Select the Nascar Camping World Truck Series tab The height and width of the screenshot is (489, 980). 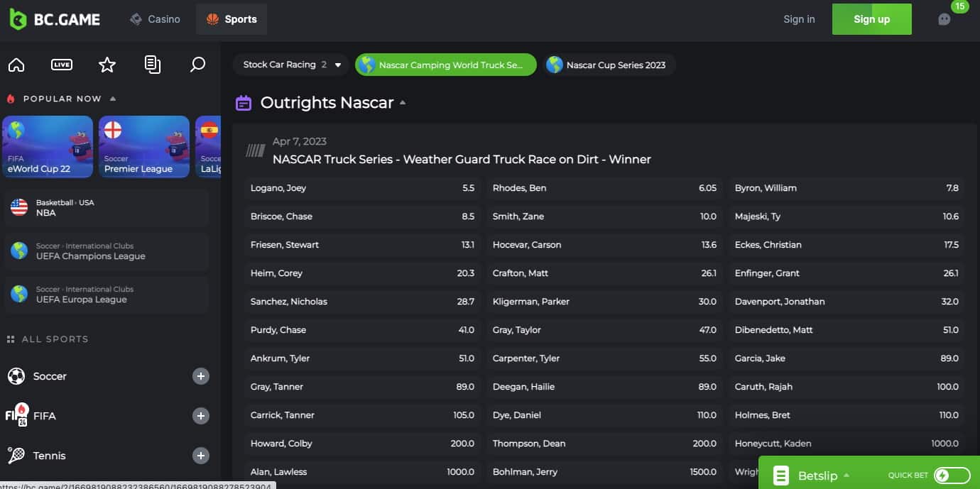click(x=446, y=65)
